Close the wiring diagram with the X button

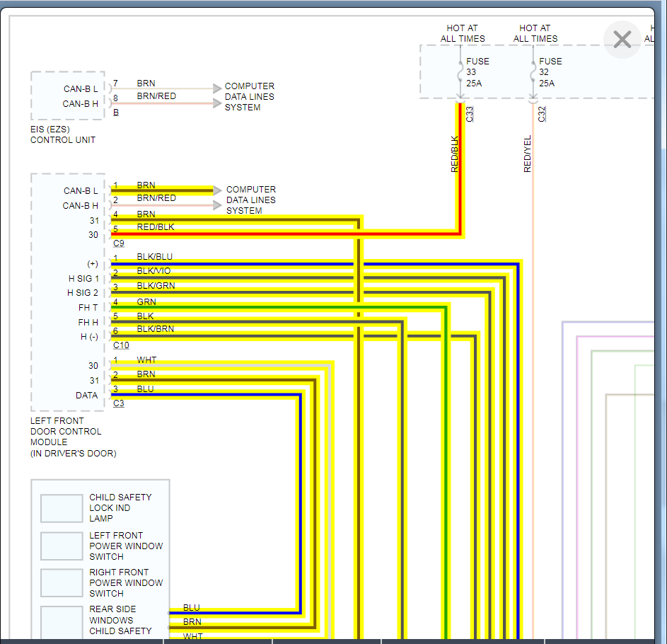[622, 40]
